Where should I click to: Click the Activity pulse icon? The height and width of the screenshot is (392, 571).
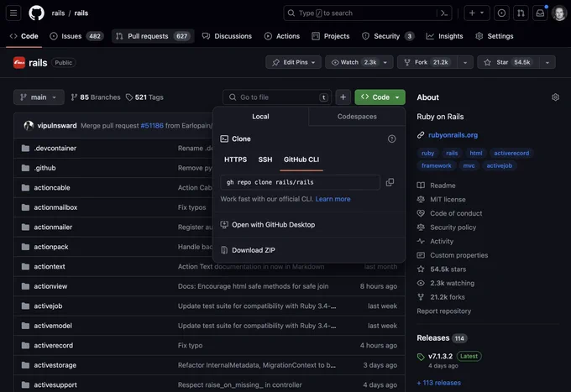point(421,241)
